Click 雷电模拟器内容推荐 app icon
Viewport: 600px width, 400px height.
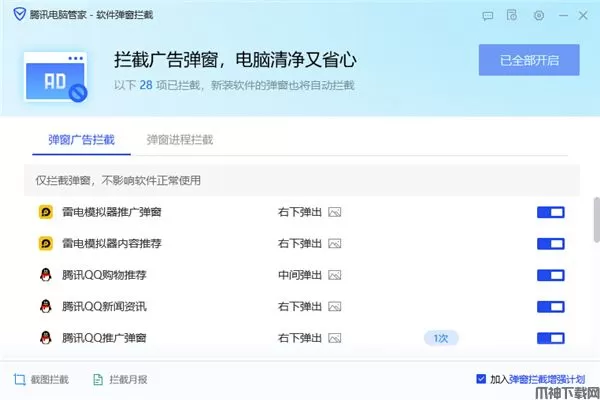pos(46,243)
